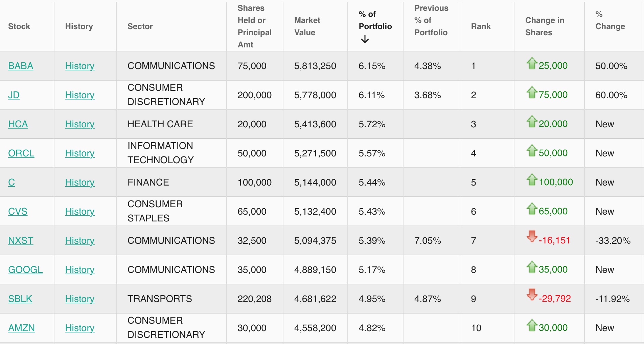644x344 pixels.
Task: Click the green up arrow beside BABA's 25,000
Action: pos(532,63)
